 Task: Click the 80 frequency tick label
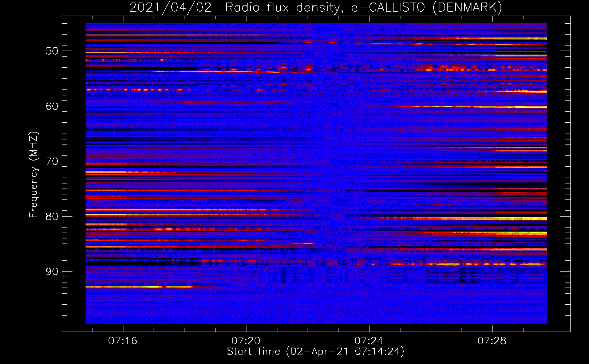[x=52, y=217]
